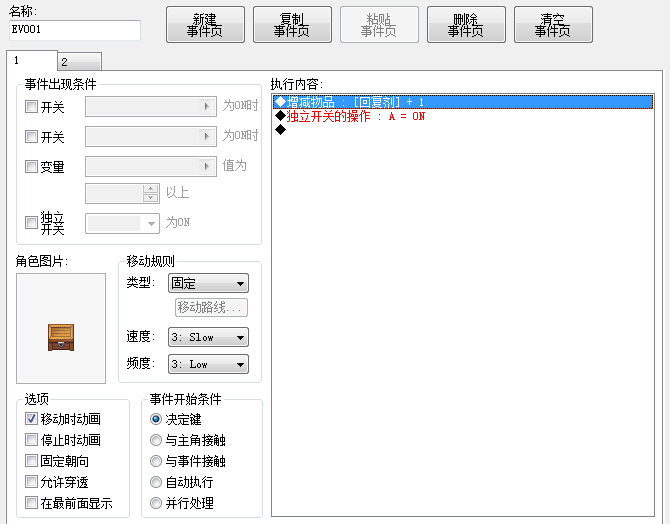Image resolution: width=670 pixels, height=524 pixels.
Task: Click the 复制事件页 button
Action: [292, 25]
